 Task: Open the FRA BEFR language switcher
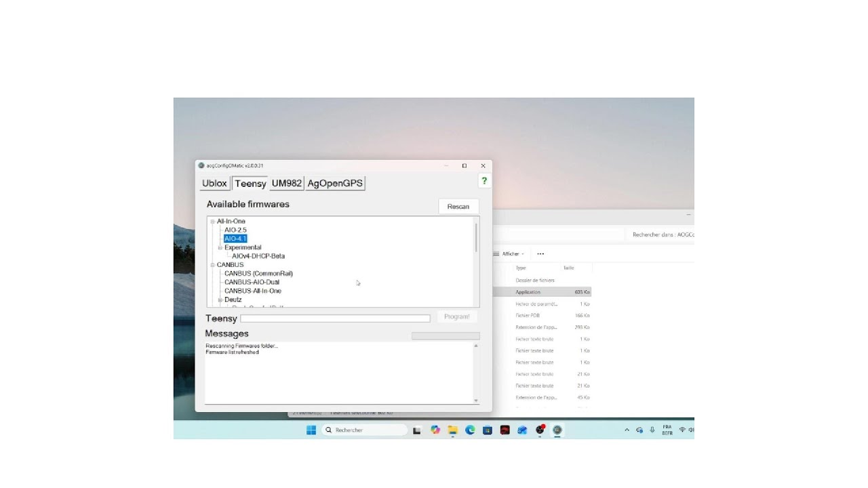click(x=667, y=430)
